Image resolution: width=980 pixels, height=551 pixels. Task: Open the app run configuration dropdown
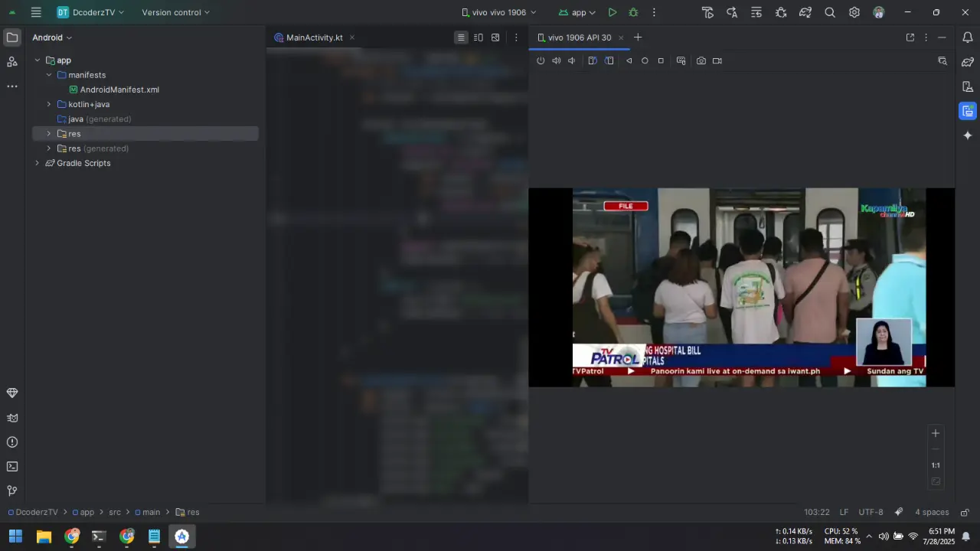tap(577, 12)
